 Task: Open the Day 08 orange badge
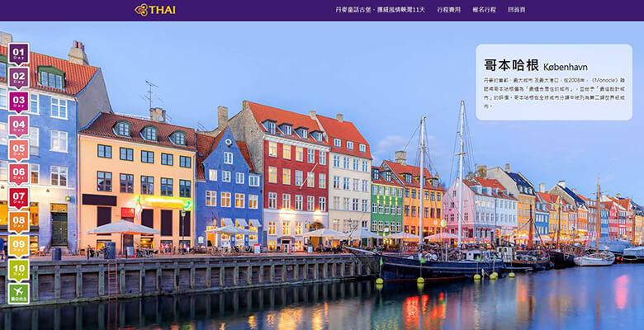[x=18, y=222]
